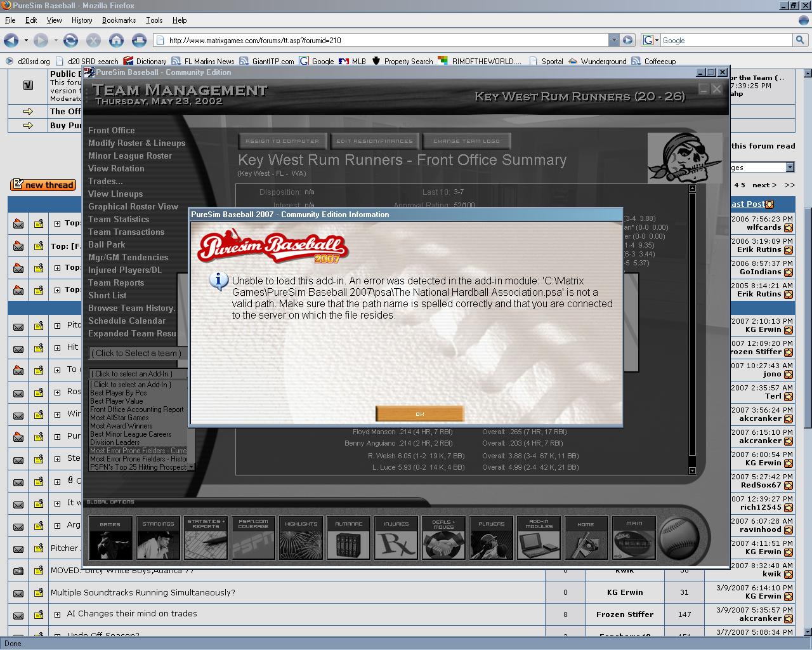Select Ball Park in PureSim sidebar
This screenshot has width=812, height=650.
click(107, 245)
